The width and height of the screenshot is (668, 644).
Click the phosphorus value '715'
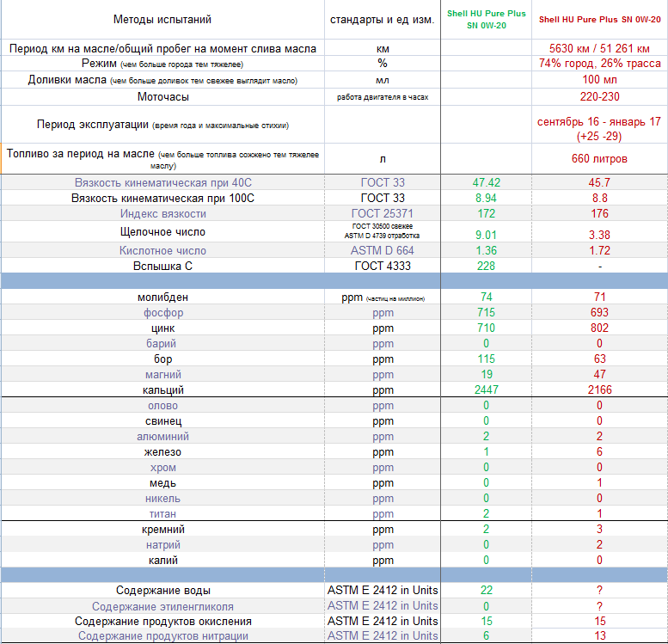[486, 313]
